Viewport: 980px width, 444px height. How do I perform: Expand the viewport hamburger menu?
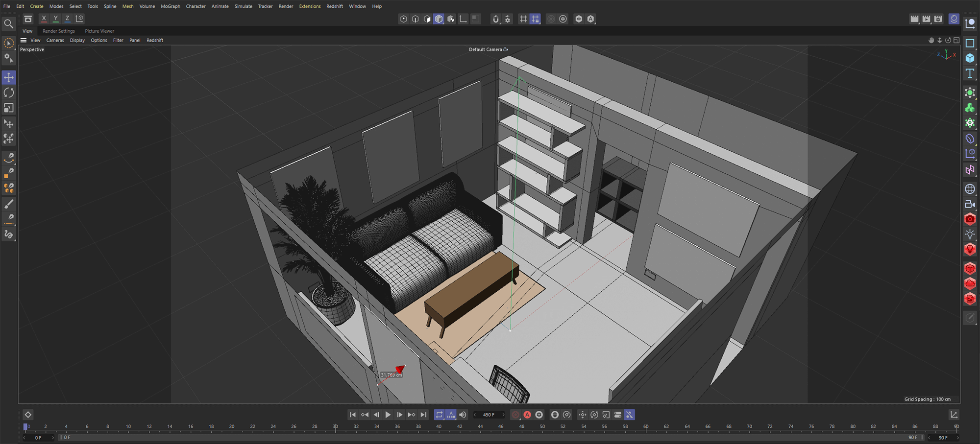pyautogui.click(x=24, y=40)
